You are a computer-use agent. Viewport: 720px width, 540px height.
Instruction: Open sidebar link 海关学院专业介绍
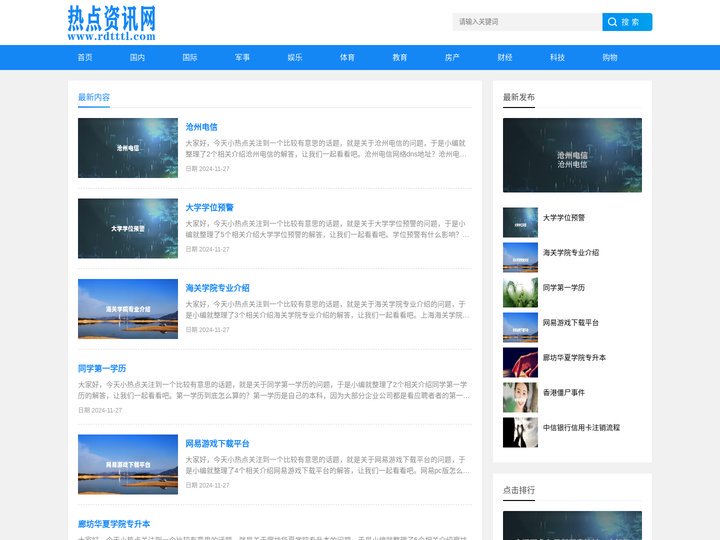point(571,253)
